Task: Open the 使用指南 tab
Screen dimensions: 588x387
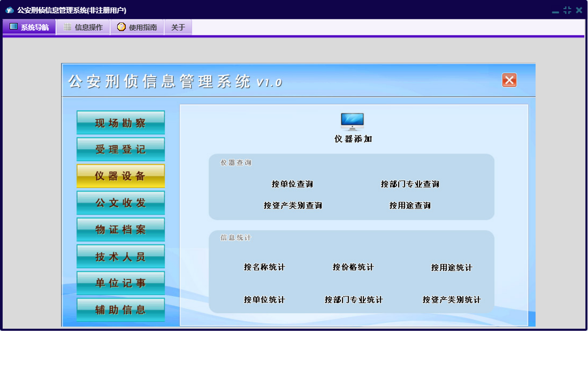Action: coord(137,27)
